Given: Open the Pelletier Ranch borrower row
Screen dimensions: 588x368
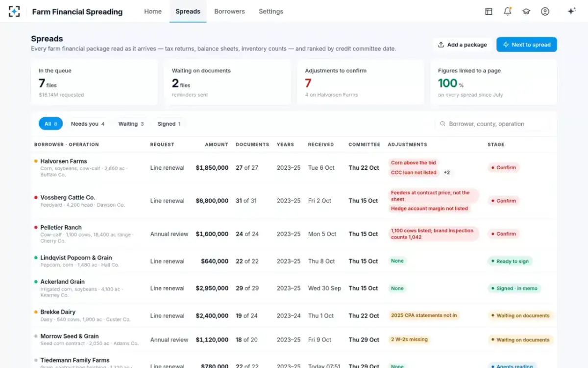Looking at the screenshot, I should point(294,234).
